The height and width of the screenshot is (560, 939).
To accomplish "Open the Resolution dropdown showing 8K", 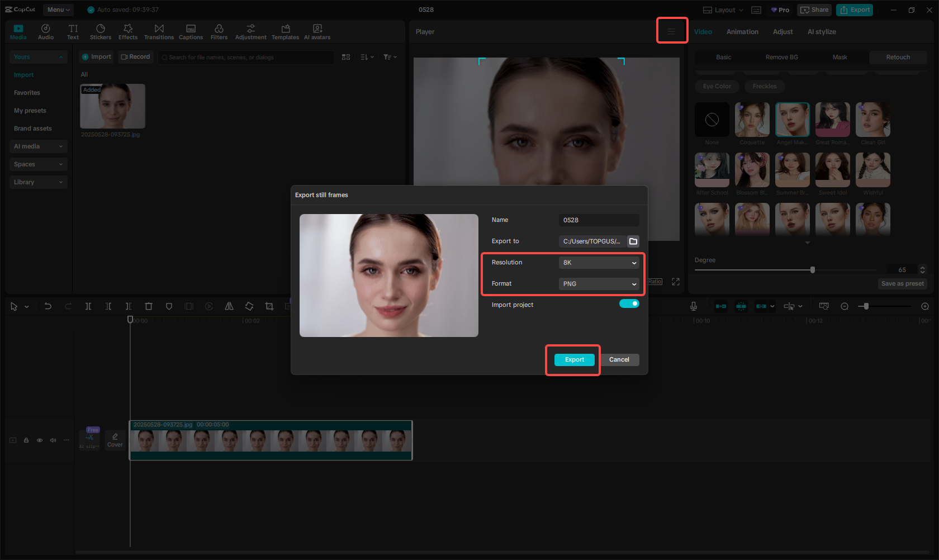I will pyautogui.click(x=599, y=263).
